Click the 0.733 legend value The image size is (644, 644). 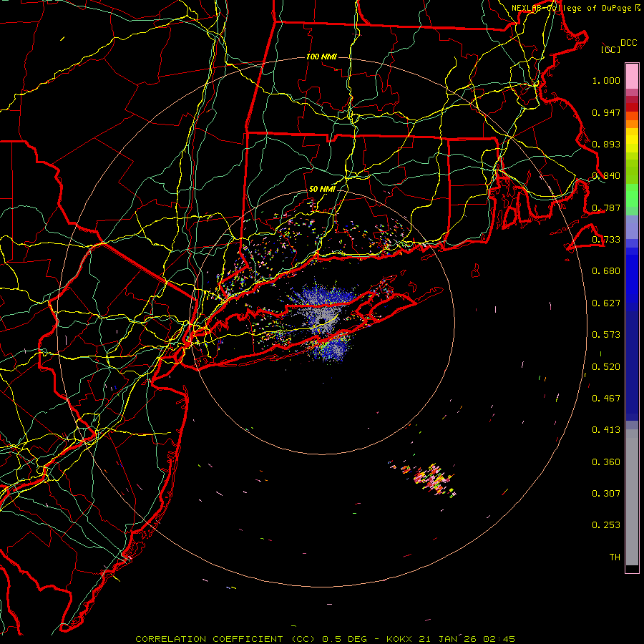[606, 240]
